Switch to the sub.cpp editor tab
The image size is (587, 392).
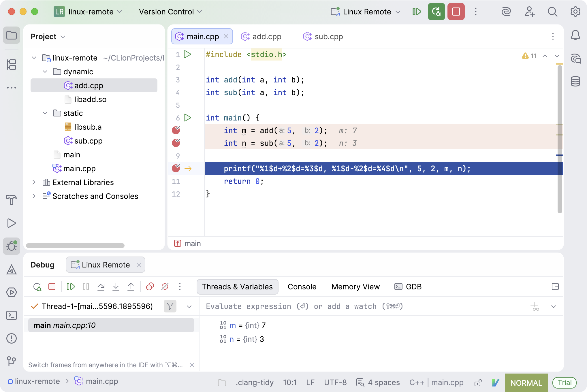coord(323,37)
